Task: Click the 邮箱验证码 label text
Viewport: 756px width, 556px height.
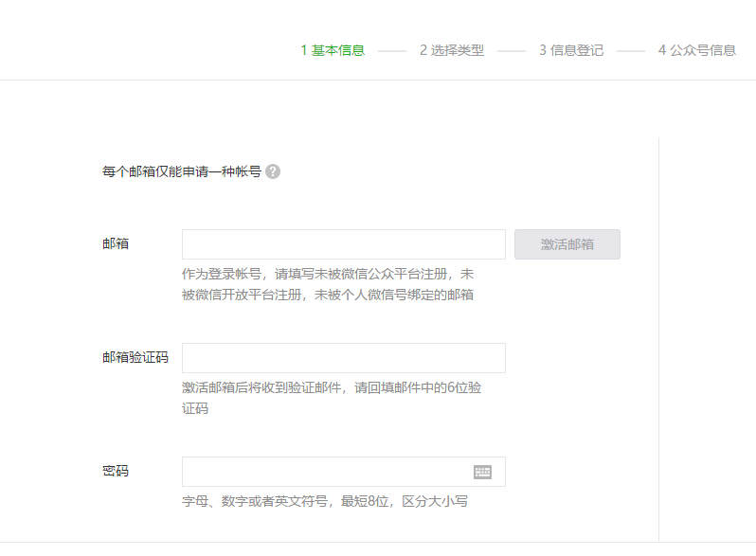Action: tap(135, 357)
